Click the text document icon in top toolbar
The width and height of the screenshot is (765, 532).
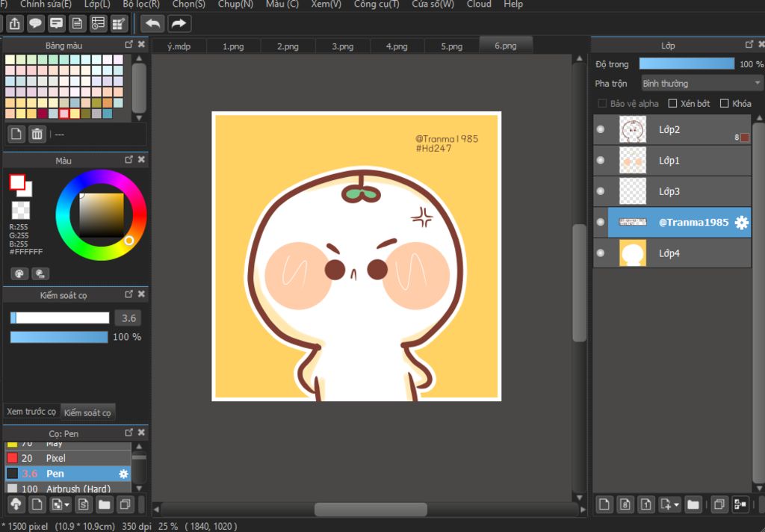77,23
